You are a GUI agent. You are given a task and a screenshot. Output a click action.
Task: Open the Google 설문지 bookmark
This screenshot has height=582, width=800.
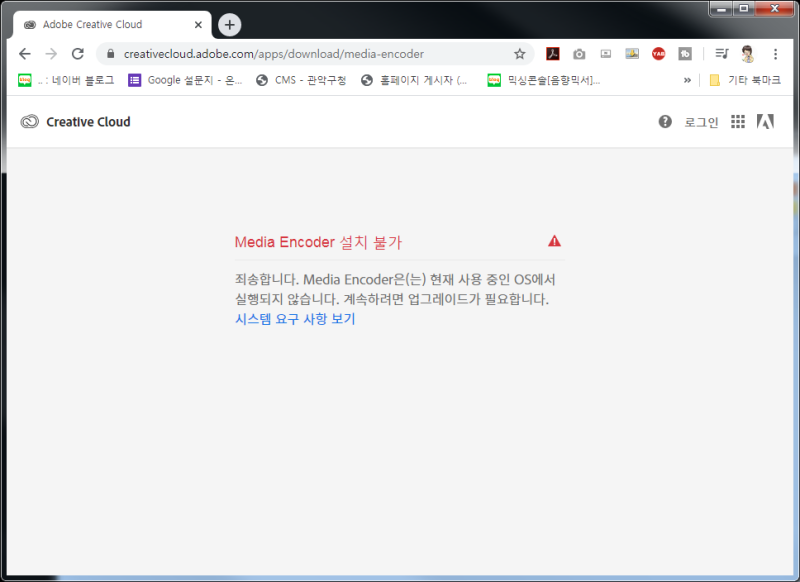pyautogui.click(x=185, y=80)
